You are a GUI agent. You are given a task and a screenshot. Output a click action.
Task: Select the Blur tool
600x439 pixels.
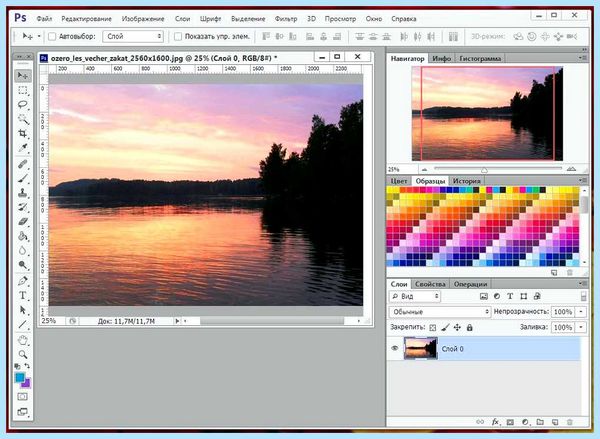(23, 251)
